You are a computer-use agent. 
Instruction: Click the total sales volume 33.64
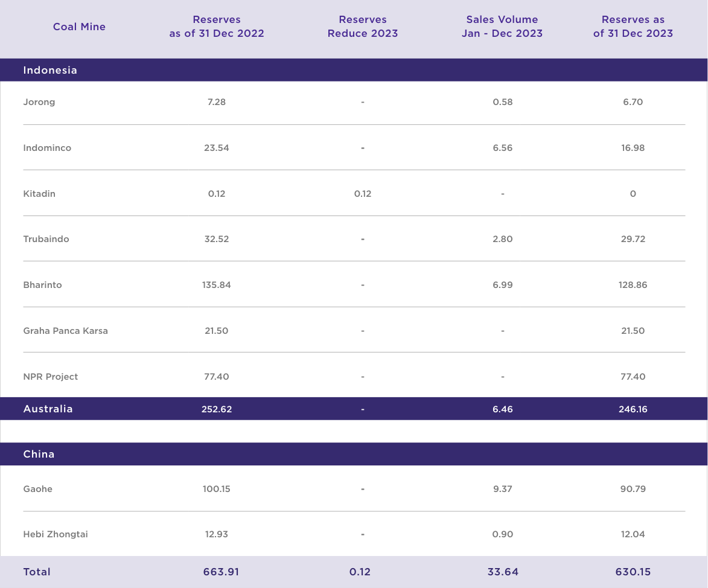pos(503,572)
